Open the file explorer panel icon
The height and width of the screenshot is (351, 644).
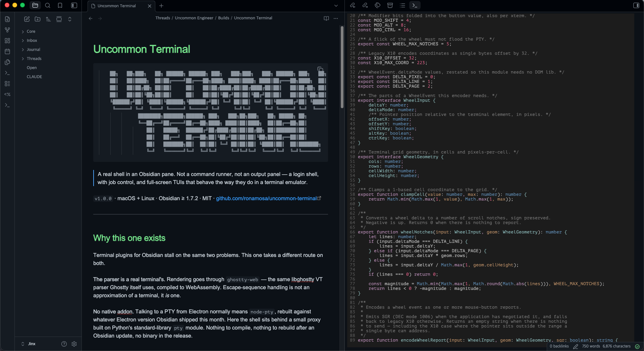click(x=35, y=5)
